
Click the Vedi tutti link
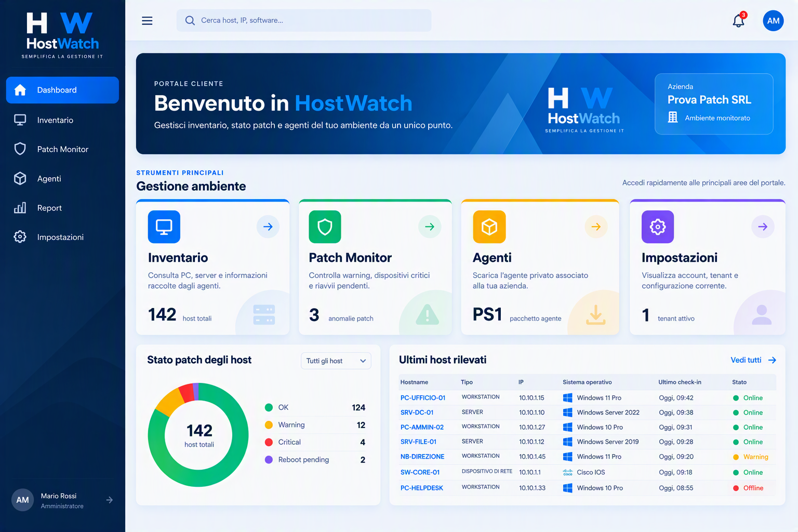coord(753,360)
